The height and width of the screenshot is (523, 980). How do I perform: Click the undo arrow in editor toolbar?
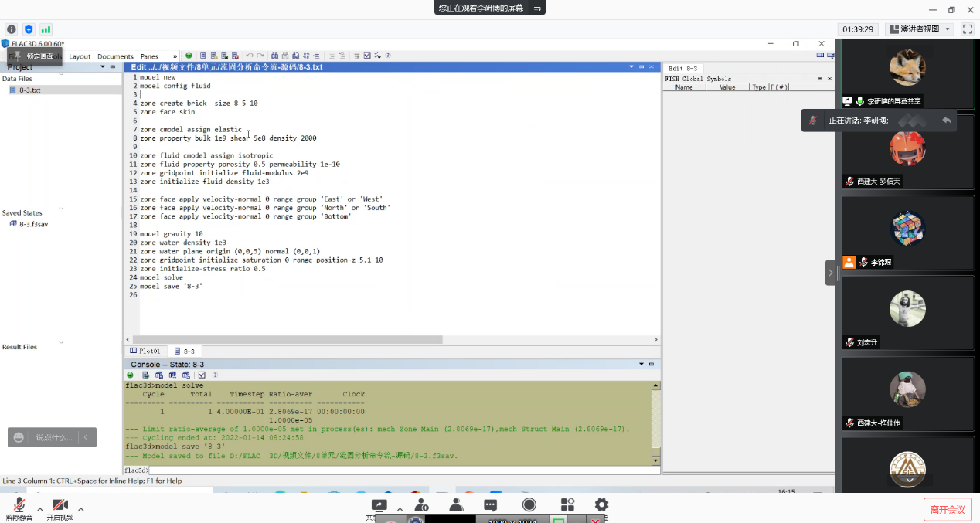250,56
